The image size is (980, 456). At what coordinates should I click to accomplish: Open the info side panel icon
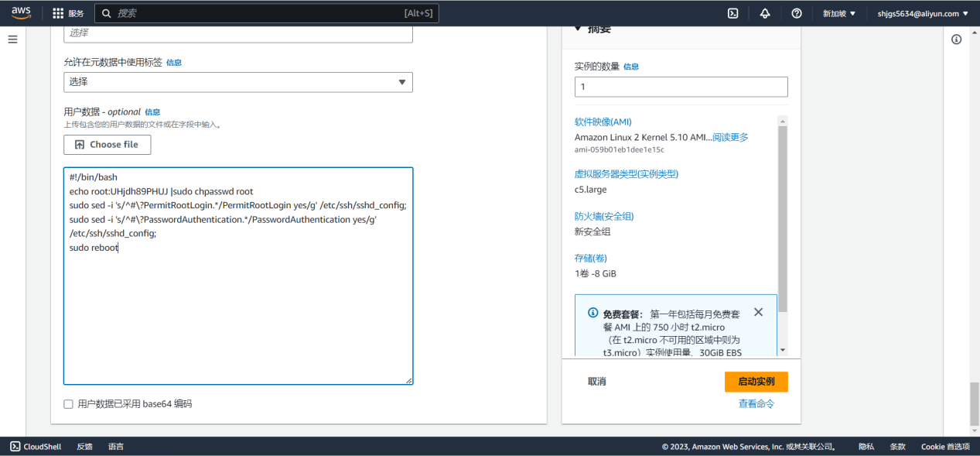pos(956,39)
